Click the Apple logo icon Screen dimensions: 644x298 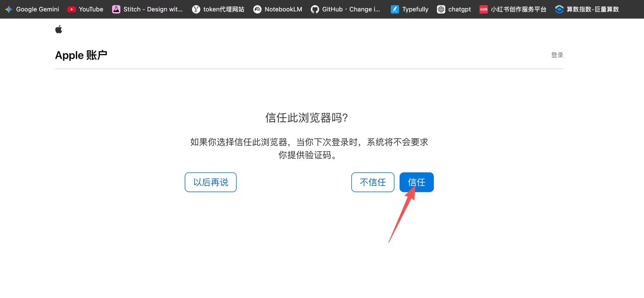(x=59, y=30)
